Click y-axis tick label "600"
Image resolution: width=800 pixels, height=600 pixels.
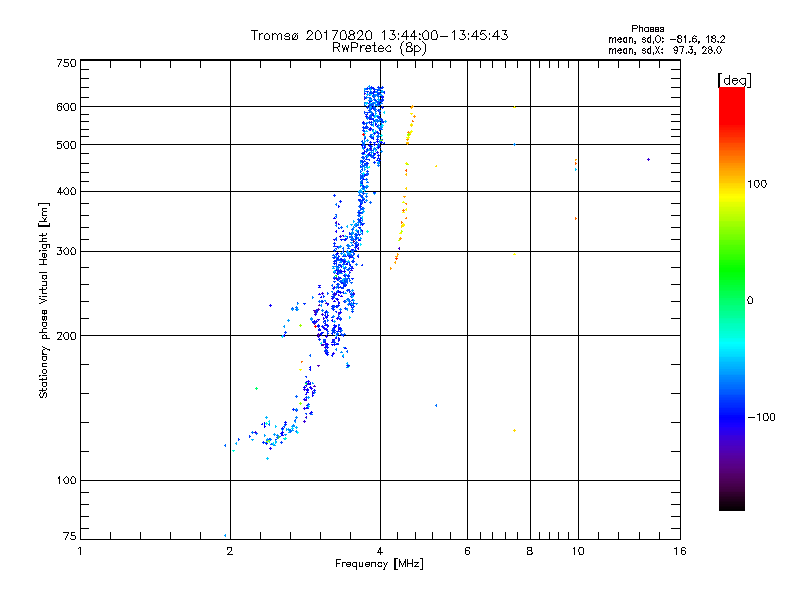click(67, 107)
